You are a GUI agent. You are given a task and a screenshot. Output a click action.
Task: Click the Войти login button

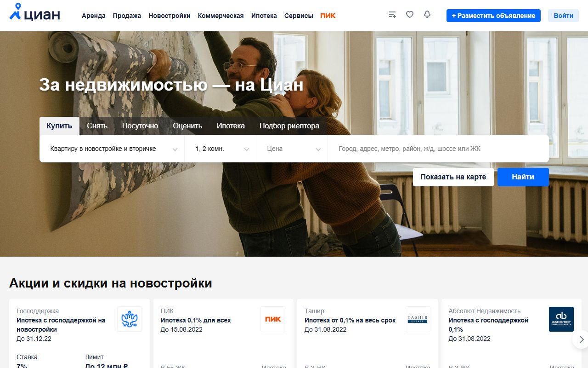tap(563, 16)
